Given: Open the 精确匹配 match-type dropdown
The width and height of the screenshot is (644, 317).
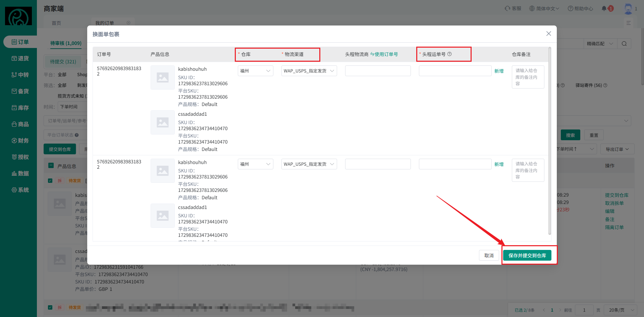Looking at the screenshot, I should click(x=600, y=44).
